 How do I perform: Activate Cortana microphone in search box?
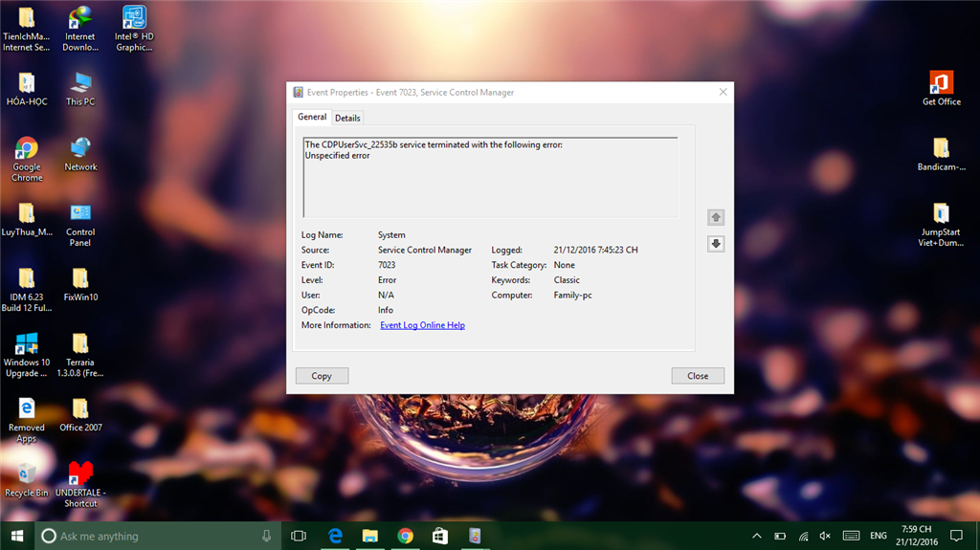pyautogui.click(x=266, y=536)
